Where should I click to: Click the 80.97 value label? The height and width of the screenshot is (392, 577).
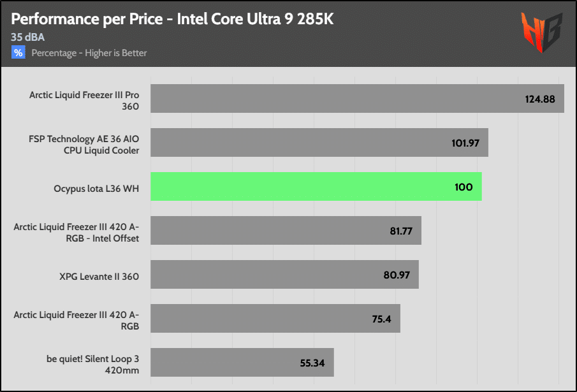397,275
